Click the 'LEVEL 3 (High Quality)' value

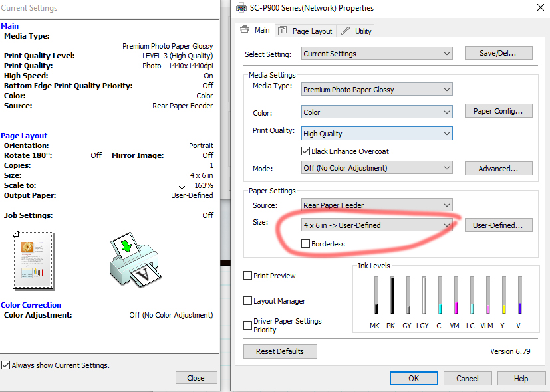tap(178, 56)
